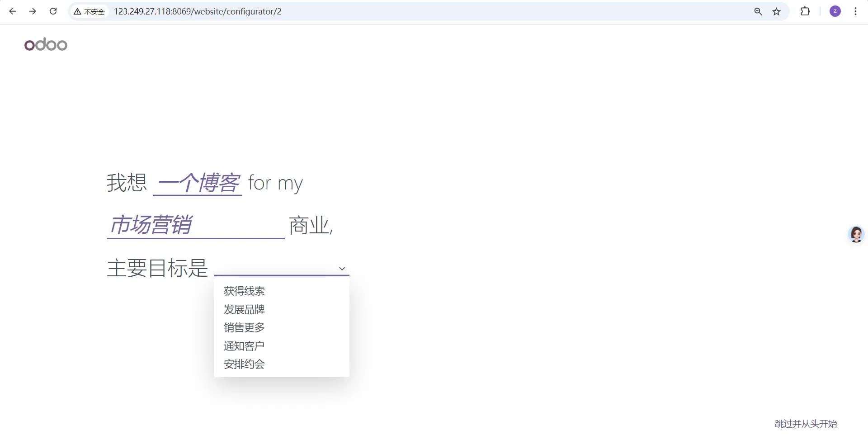Click the assistant avatar on the right edge
Image resolution: width=868 pixels, height=440 pixels.
point(856,234)
